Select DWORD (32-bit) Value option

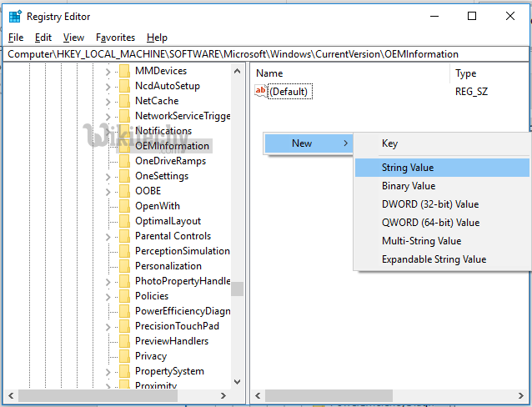pos(430,204)
